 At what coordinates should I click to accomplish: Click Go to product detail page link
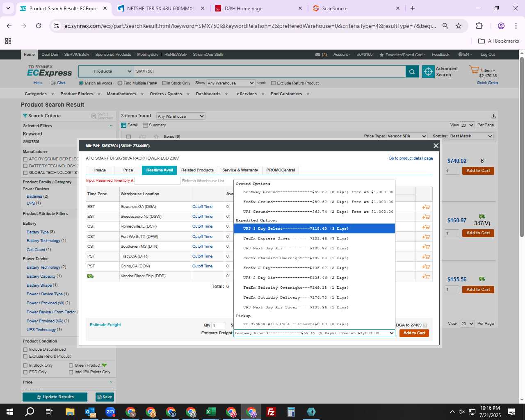[x=411, y=158]
